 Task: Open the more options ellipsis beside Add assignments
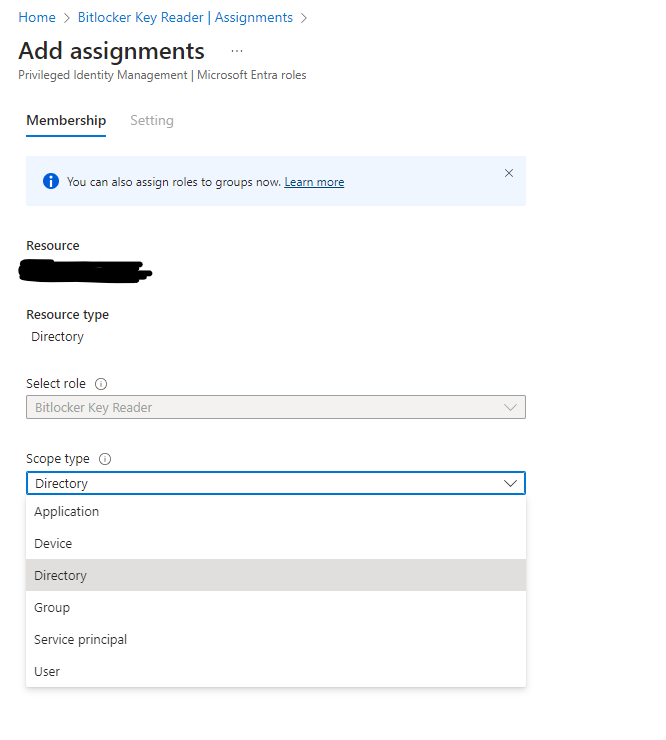[x=236, y=51]
